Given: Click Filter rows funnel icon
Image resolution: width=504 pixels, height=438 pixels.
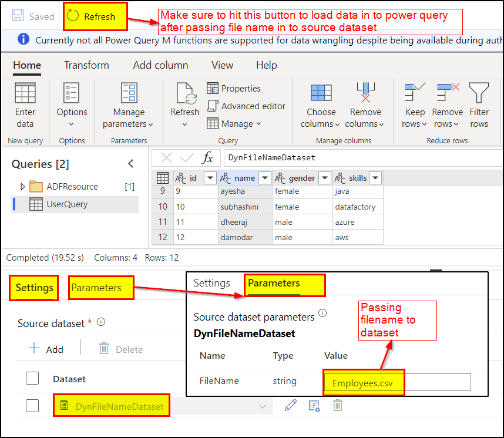Looking at the screenshot, I should point(479,93).
